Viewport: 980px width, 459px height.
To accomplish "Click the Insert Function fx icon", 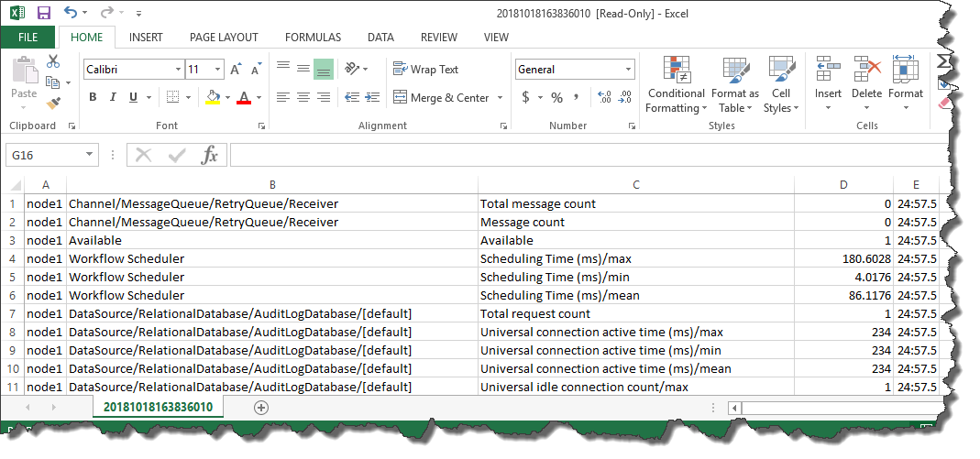I will tap(209, 155).
